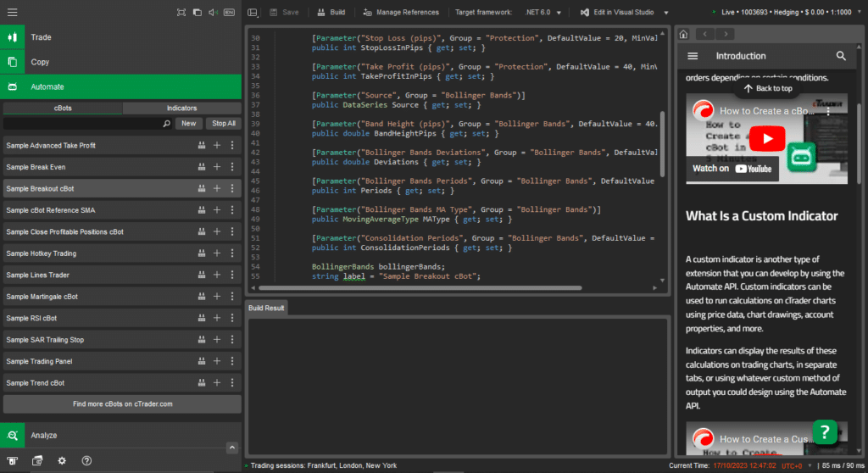Screen dimensions: 868x473
Task: Open the hamburger main menu
Action: pyautogui.click(x=12, y=12)
